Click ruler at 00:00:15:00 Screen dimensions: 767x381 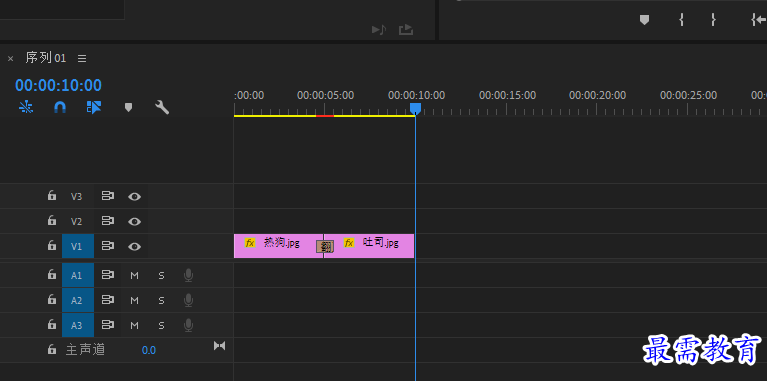pos(507,95)
